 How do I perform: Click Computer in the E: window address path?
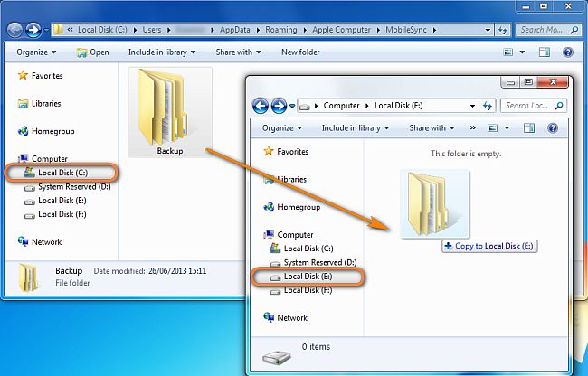pyautogui.click(x=341, y=106)
